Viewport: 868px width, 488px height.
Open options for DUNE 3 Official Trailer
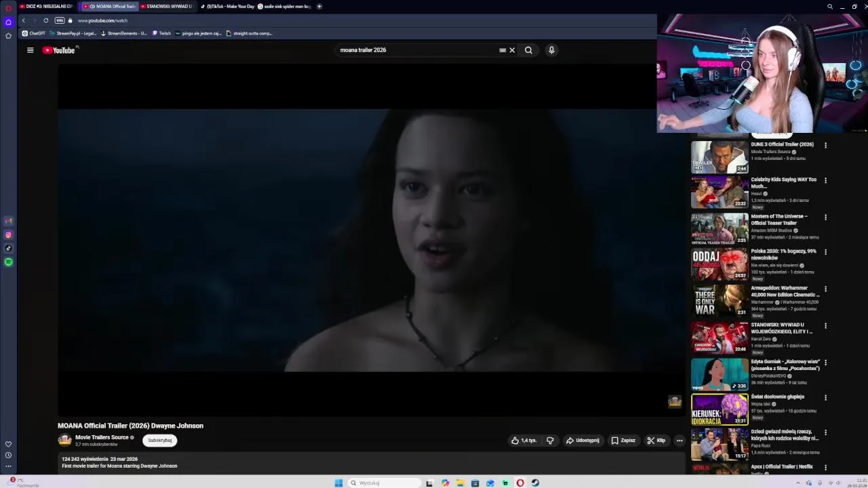pyautogui.click(x=825, y=145)
